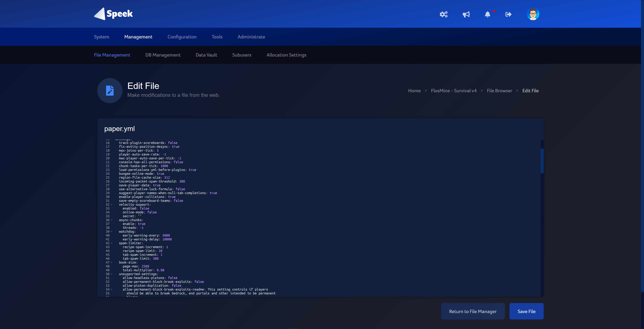Switch to DB Management tab
This screenshot has height=329, width=644.
(x=163, y=55)
